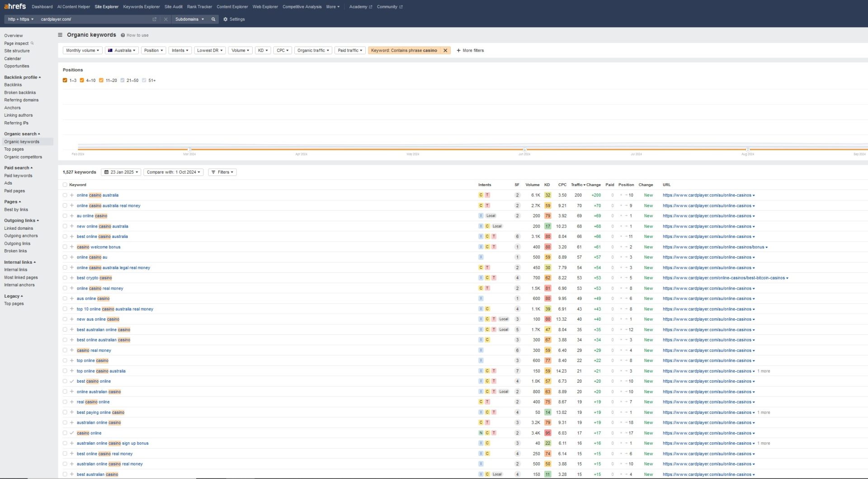Go to Dashboard in top navigation
The image size is (868, 479).
coord(42,7)
